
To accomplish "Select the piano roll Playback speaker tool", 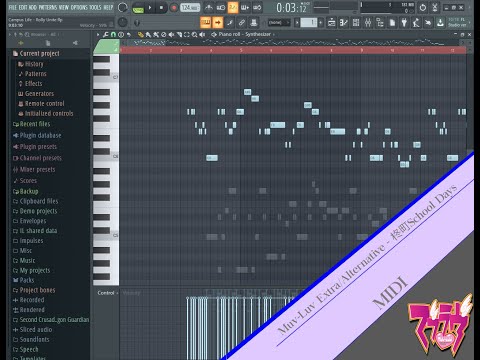I will click(202, 34).
